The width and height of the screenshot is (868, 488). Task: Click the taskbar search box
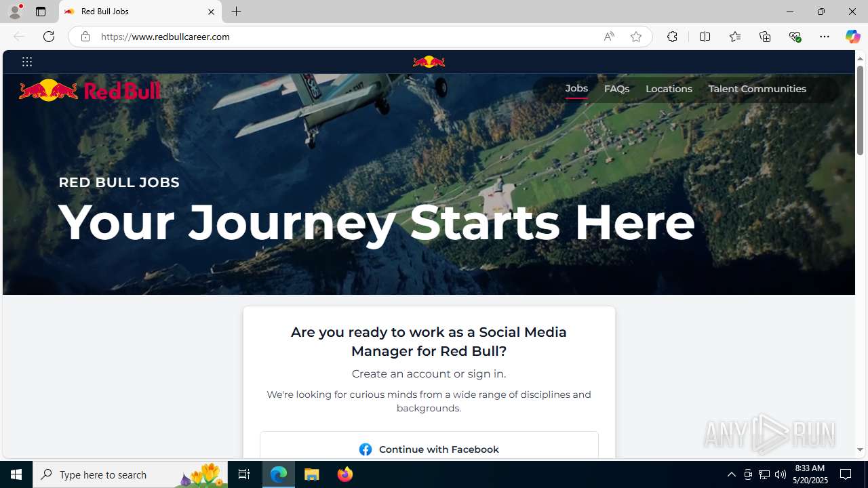click(130, 474)
